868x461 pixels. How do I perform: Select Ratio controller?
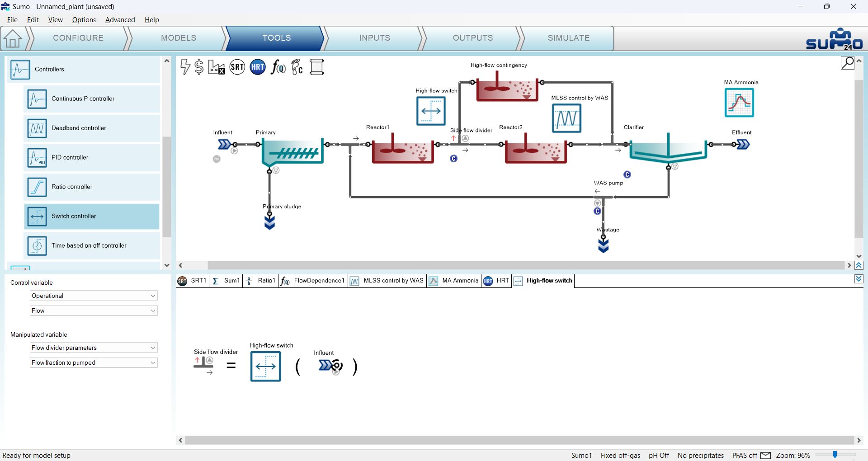coord(92,187)
